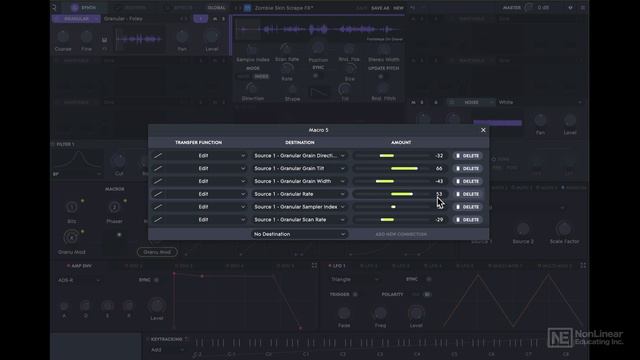This screenshot has width=640, height=360.
Task: Open Edit transfer function dropdown for Granular Rate
Action: click(x=206, y=194)
